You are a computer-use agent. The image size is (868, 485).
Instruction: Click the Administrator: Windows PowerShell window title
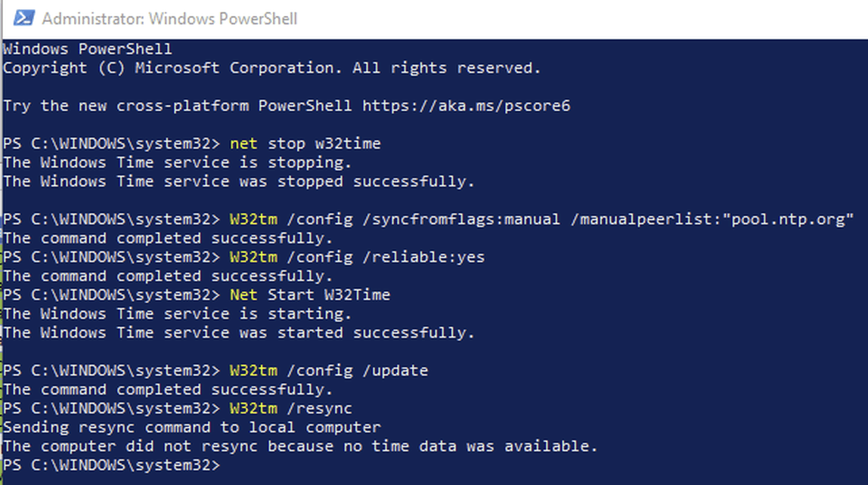click(x=169, y=19)
